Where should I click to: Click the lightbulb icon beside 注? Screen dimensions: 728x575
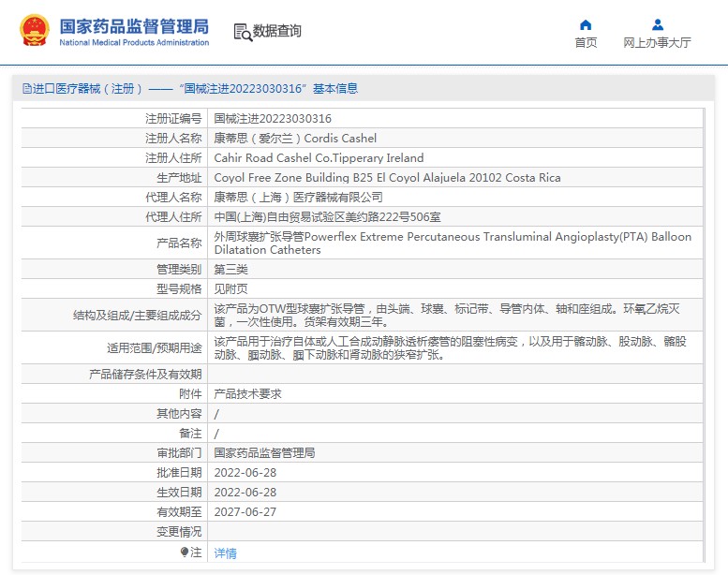pyautogui.click(x=185, y=552)
